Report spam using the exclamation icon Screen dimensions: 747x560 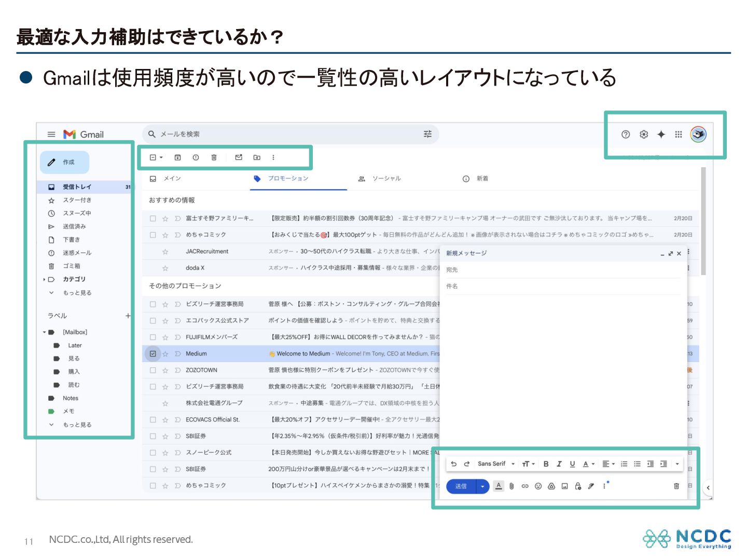(x=196, y=158)
